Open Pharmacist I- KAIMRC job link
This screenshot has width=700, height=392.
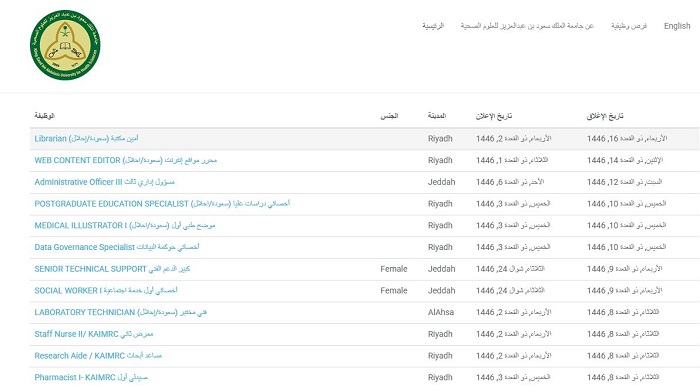click(x=91, y=377)
